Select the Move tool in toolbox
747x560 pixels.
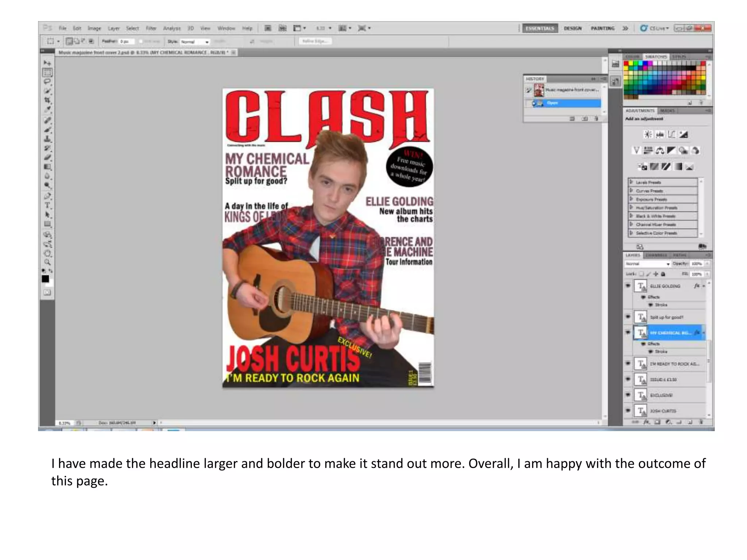tap(47, 63)
